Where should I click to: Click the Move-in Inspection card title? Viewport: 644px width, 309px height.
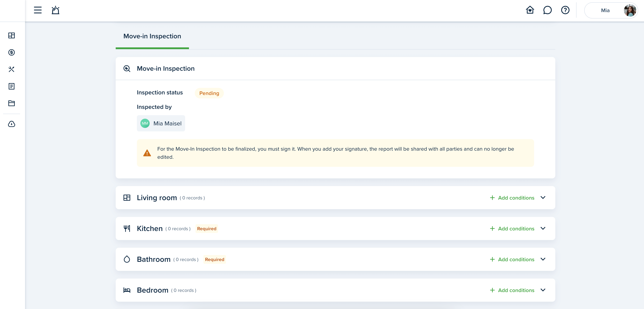[166, 68]
